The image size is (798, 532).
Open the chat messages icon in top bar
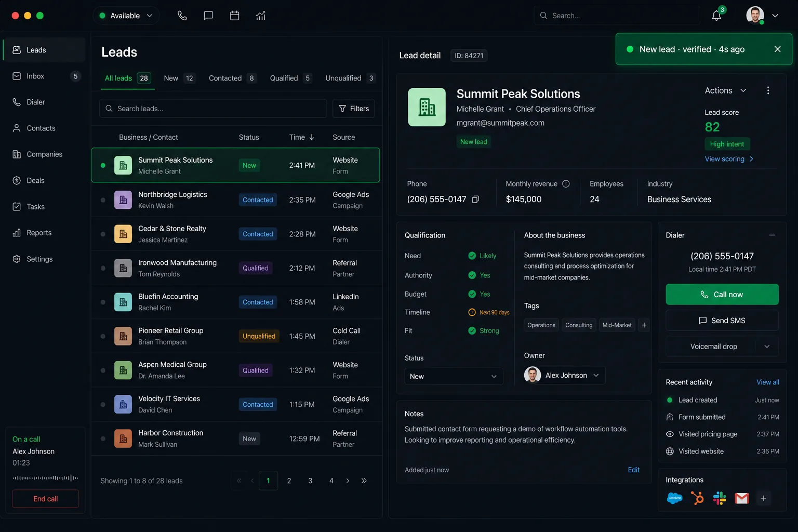click(208, 16)
